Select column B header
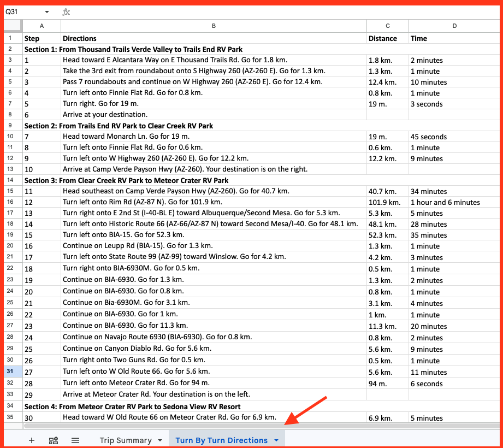 214,26
